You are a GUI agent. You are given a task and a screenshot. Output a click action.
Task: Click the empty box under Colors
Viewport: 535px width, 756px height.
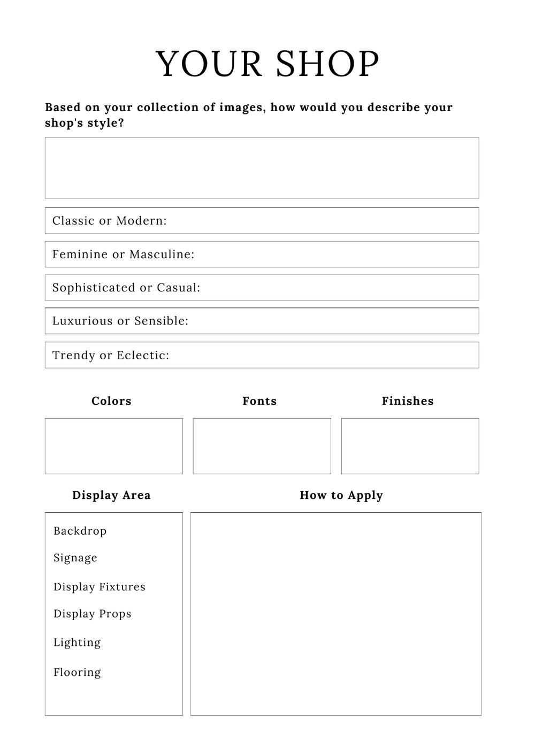[x=113, y=446]
